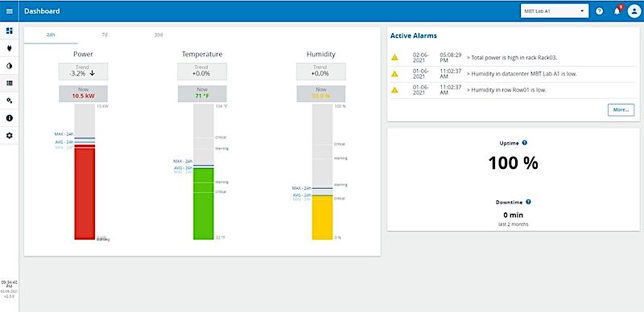Click the 10.5 kW current power value

pyautogui.click(x=84, y=96)
